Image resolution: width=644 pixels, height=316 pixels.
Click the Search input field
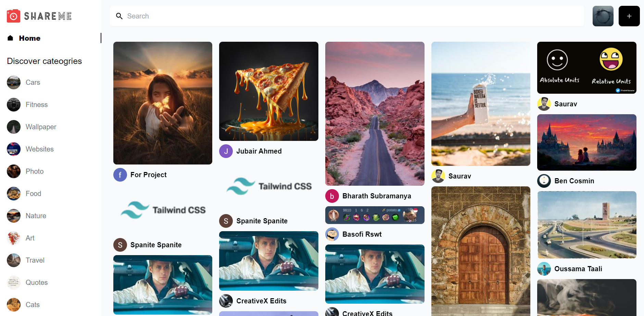240,16
